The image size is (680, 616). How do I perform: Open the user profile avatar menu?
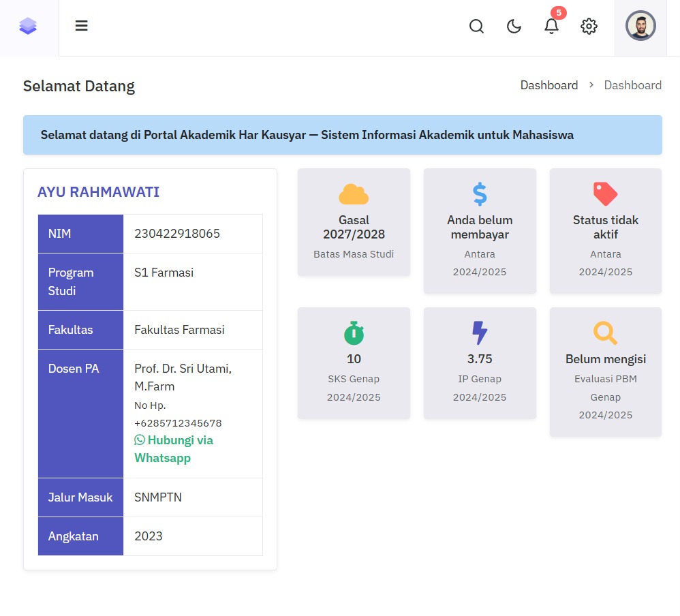[x=640, y=27]
